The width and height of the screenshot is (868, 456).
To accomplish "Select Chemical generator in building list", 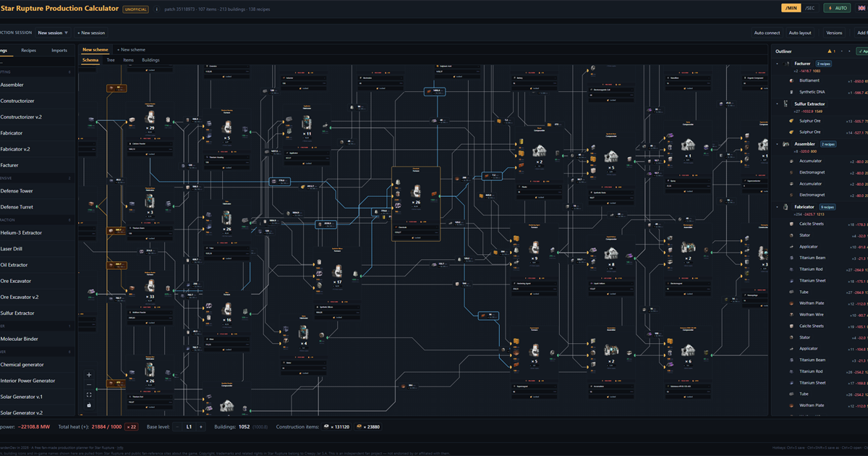I will click(x=36, y=365).
